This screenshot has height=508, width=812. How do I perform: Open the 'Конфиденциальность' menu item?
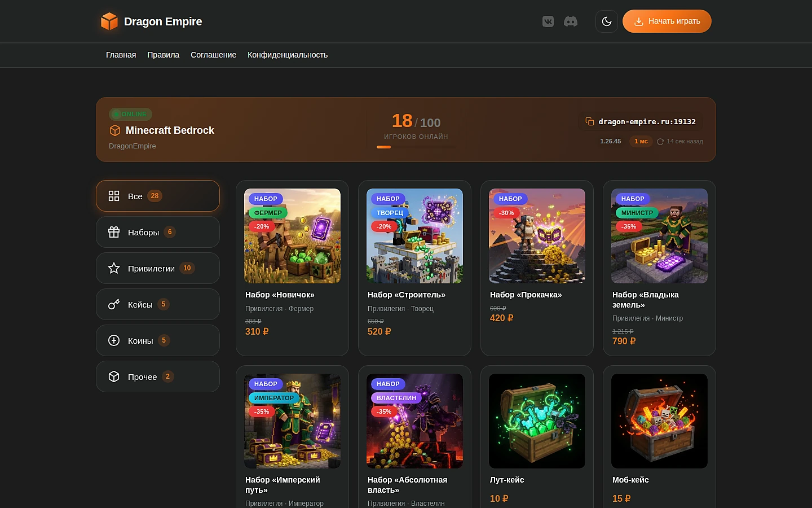pos(288,55)
